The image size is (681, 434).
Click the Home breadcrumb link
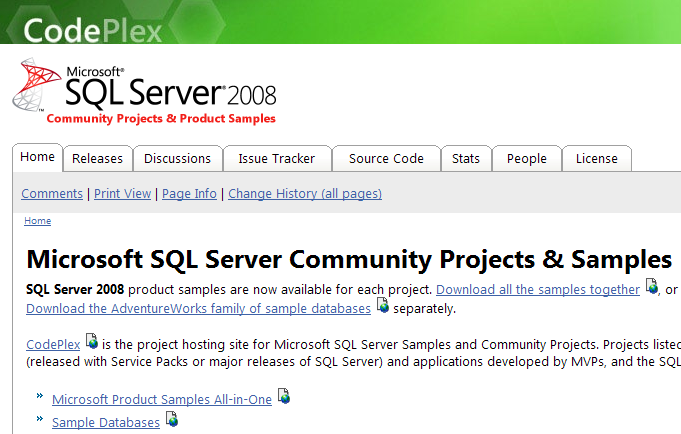click(37, 221)
